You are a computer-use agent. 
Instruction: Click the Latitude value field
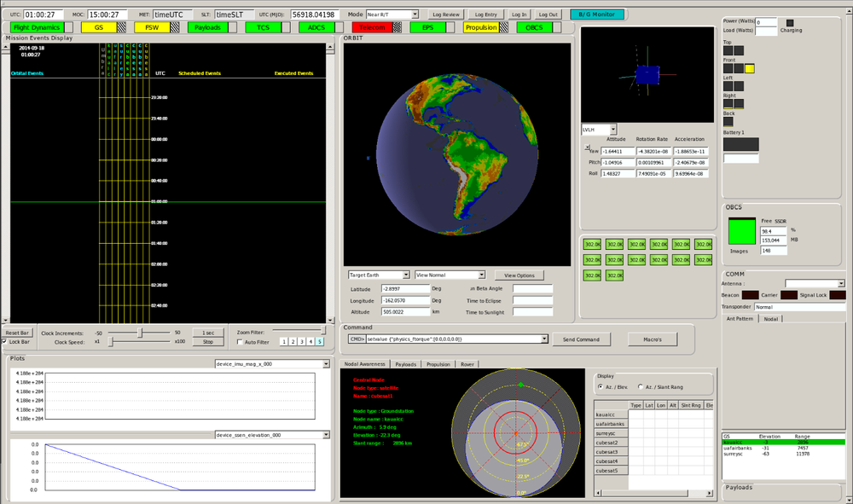point(405,289)
